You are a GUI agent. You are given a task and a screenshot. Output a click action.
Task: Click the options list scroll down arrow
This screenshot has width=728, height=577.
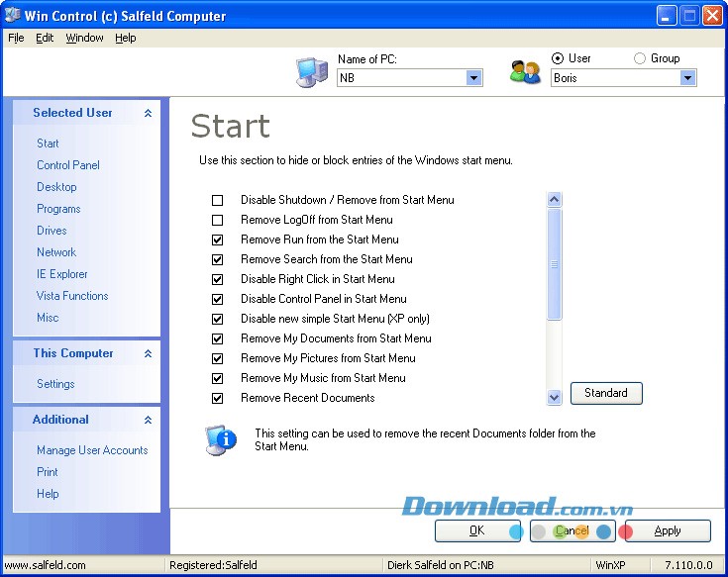point(555,397)
